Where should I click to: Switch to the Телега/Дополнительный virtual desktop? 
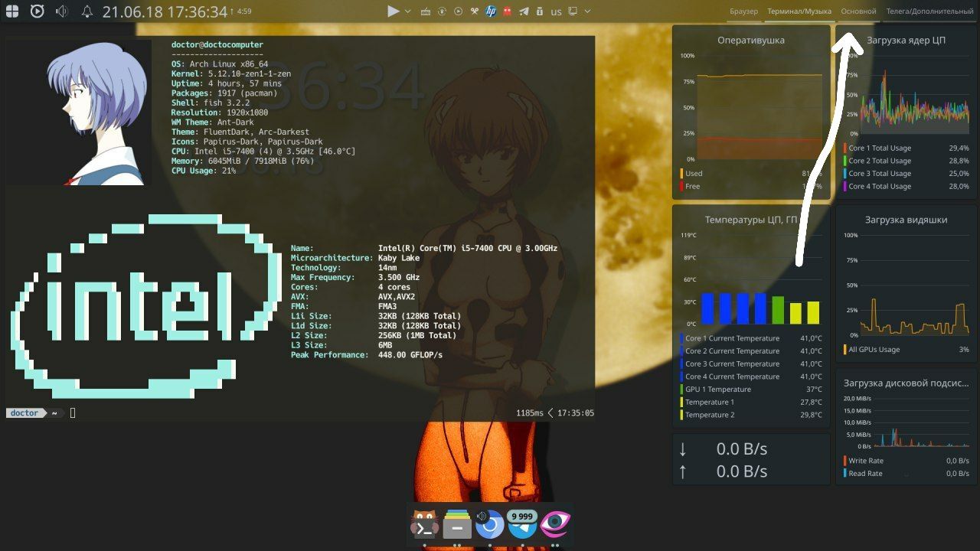coord(929,11)
